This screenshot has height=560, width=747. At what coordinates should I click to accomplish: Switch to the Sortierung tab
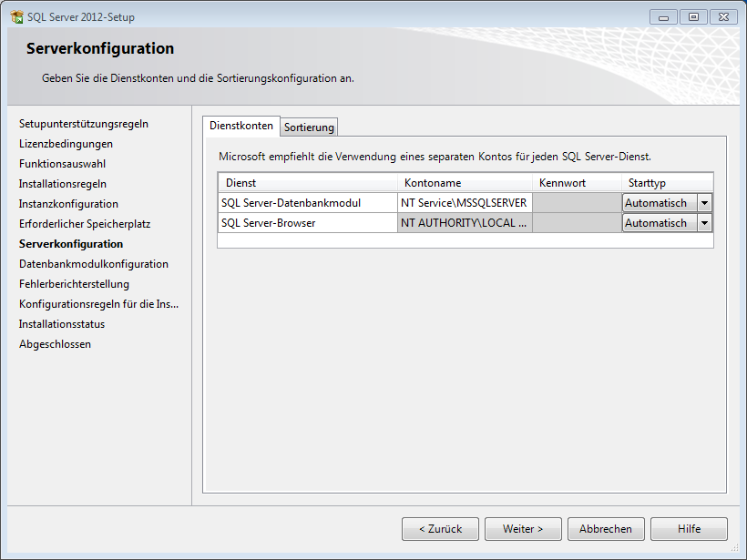[309, 127]
